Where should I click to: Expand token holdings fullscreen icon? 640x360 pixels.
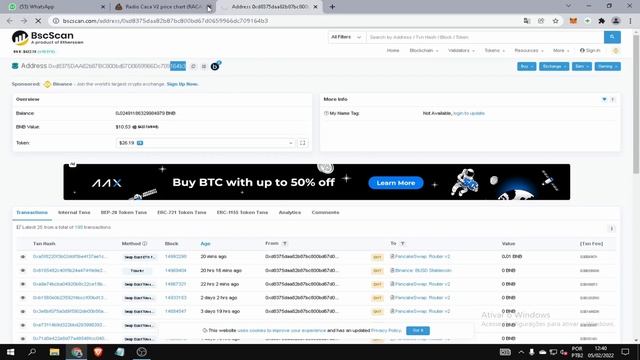pos(302,143)
